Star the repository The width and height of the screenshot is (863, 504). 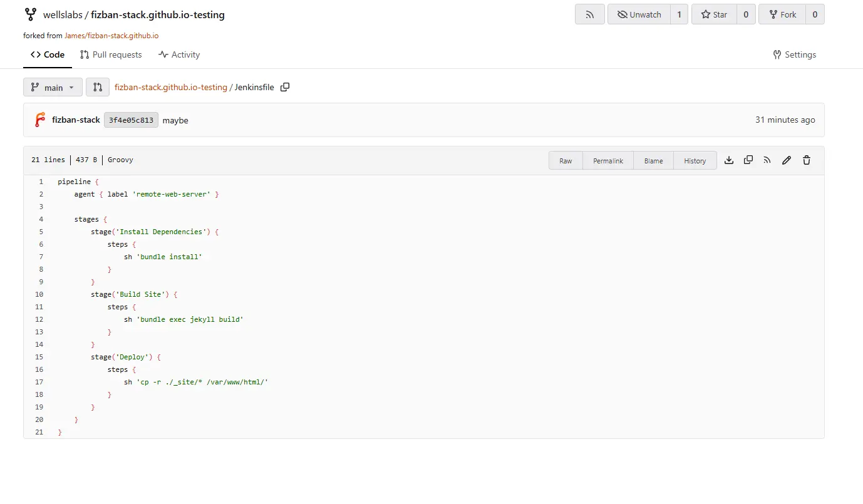(713, 14)
